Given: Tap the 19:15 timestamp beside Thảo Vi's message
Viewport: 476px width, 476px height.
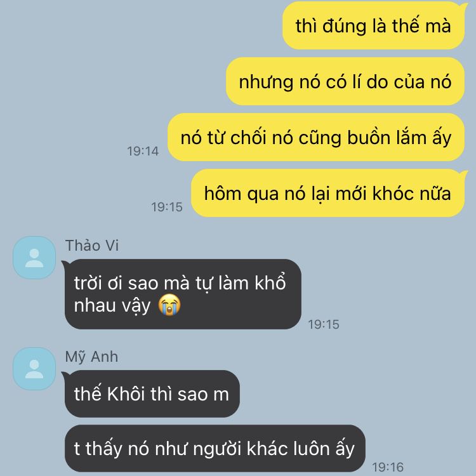Looking at the screenshot, I should pos(324,324).
